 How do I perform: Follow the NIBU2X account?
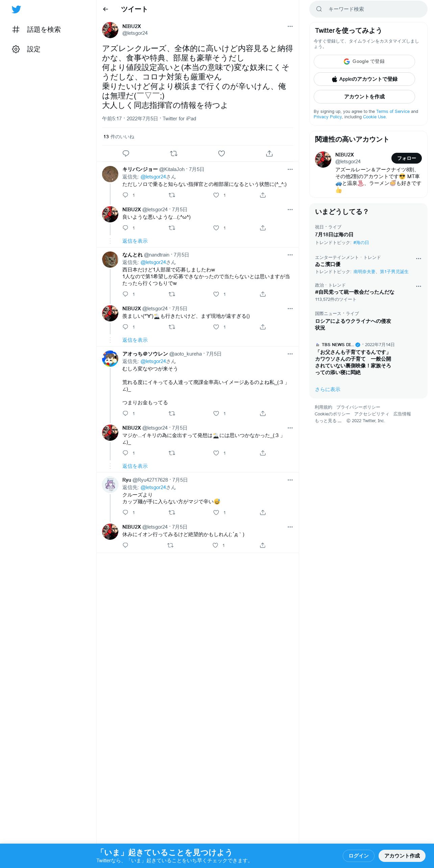(406, 158)
